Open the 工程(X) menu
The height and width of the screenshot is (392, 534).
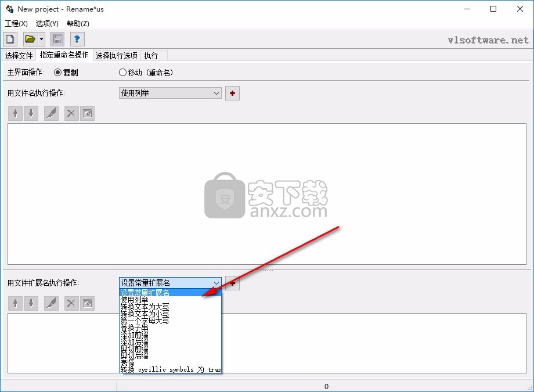[16, 23]
